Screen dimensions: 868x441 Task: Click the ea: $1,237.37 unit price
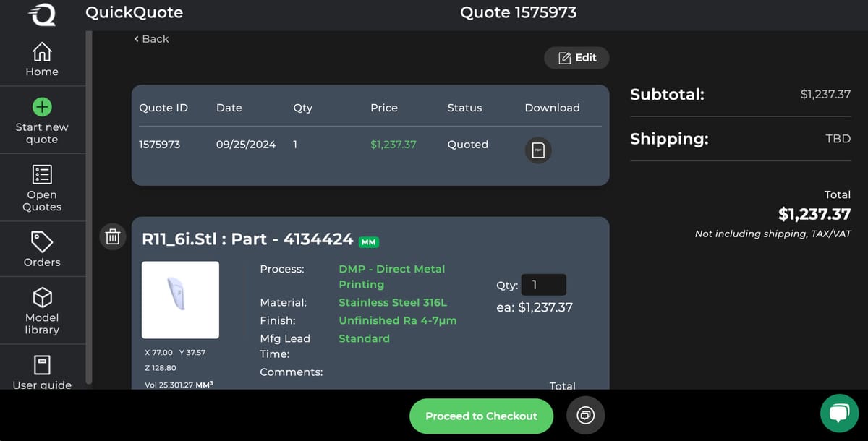[x=535, y=307]
